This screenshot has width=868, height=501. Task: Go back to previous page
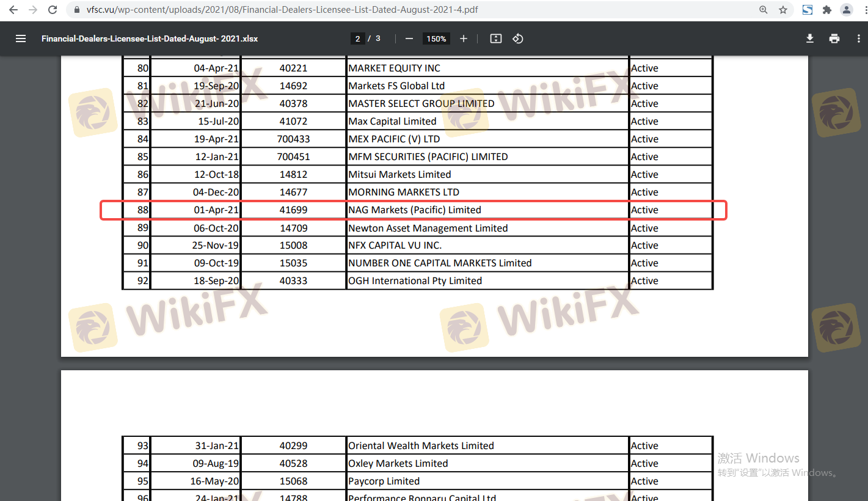click(x=13, y=10)
